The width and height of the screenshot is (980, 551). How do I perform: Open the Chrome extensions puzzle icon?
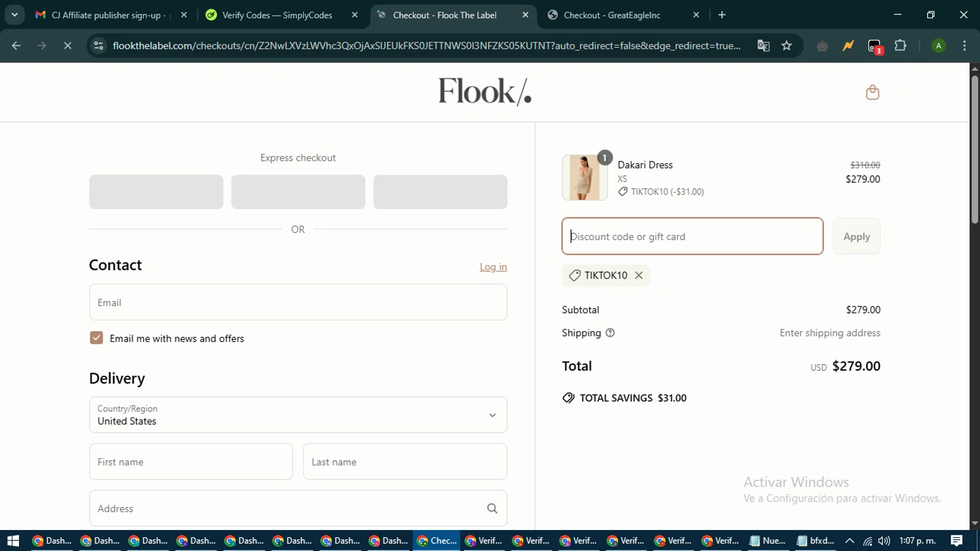pos(900,46)
